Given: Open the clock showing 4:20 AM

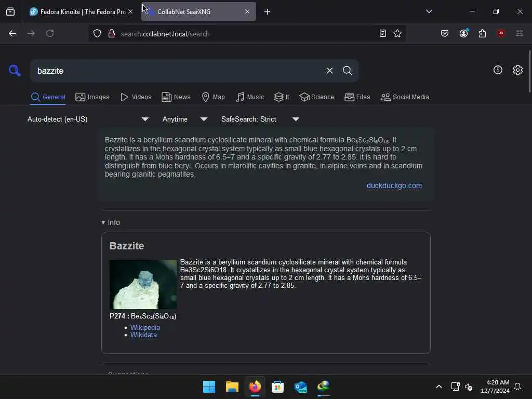Looking at the screenshot, I should 495,387.
